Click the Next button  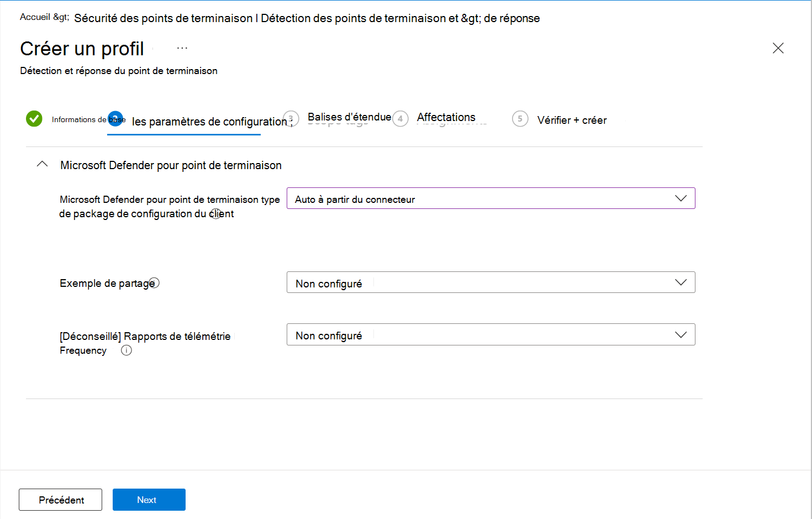[149, 500]
